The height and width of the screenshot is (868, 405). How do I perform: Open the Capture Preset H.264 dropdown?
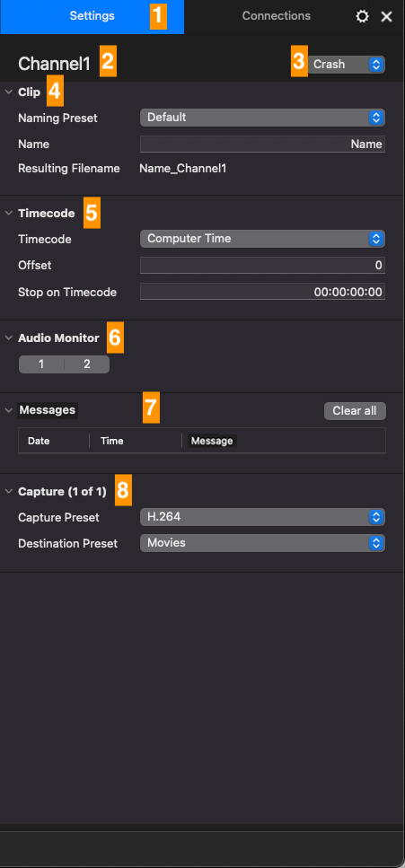click(x=262, y=517)
